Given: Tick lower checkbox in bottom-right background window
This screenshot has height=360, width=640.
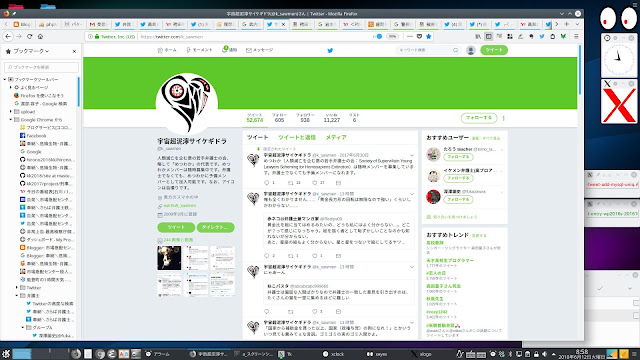Looking at the screenshot, I should click(636, 316).
